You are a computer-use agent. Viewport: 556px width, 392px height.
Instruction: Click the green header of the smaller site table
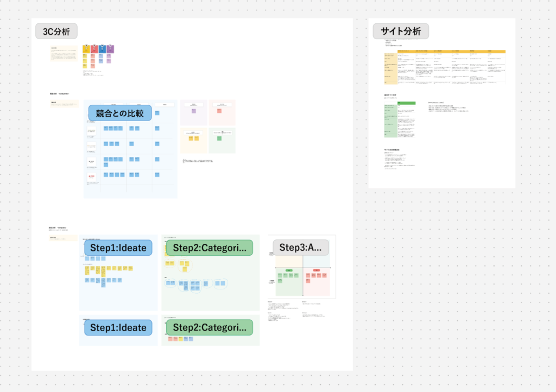(406, 103)
